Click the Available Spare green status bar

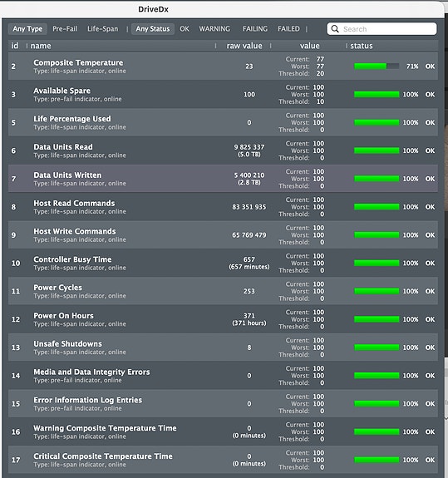pos(377,94)
